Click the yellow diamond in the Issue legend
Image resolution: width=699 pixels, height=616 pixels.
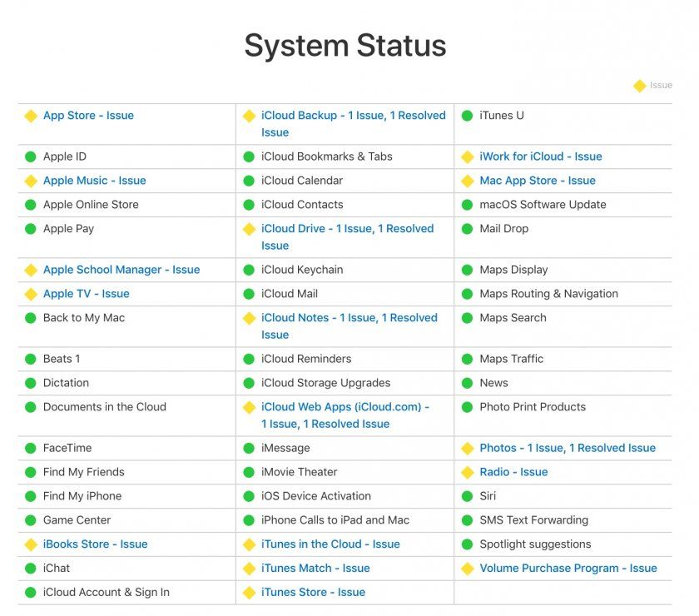[x=639, y=86]
